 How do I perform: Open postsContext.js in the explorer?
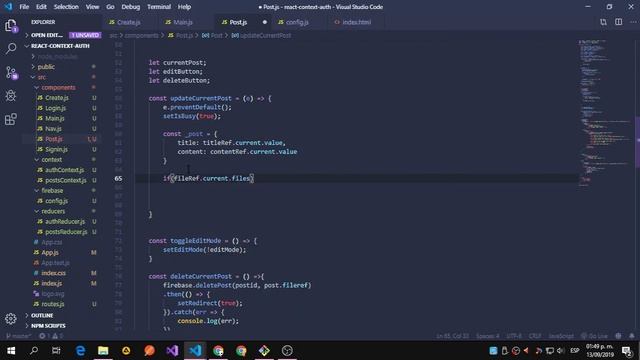coord(66,180)
